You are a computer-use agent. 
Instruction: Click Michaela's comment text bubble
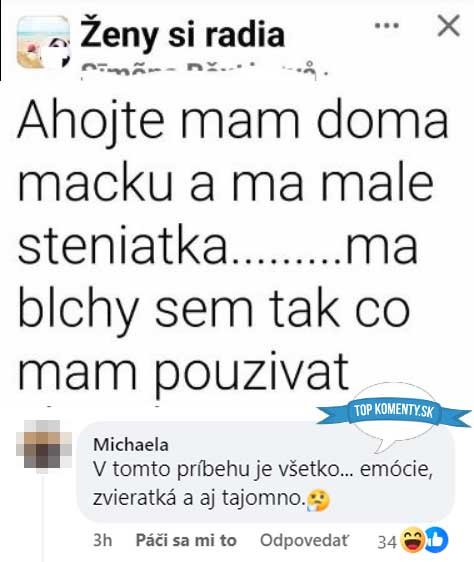coord(266,472)
